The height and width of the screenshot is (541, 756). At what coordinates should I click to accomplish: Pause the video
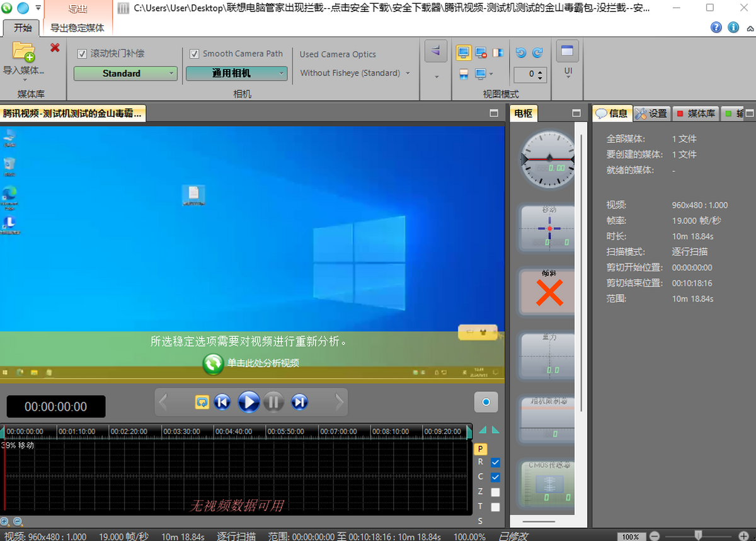[273, 402]
